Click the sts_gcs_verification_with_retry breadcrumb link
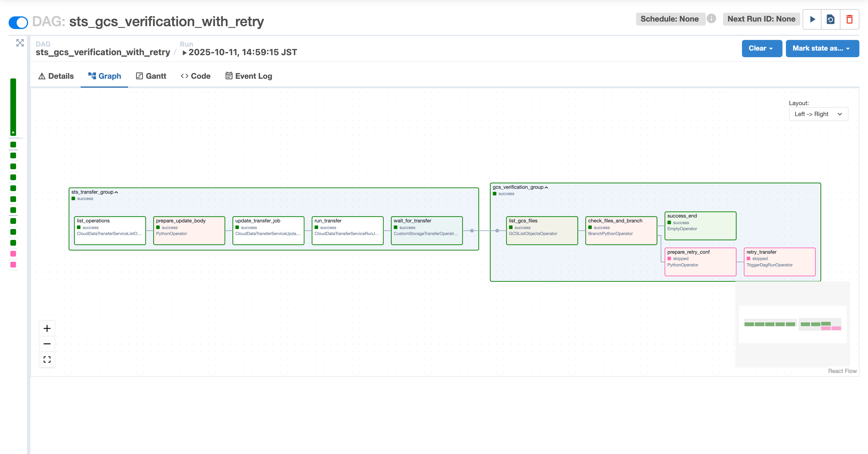 point(103,53)
